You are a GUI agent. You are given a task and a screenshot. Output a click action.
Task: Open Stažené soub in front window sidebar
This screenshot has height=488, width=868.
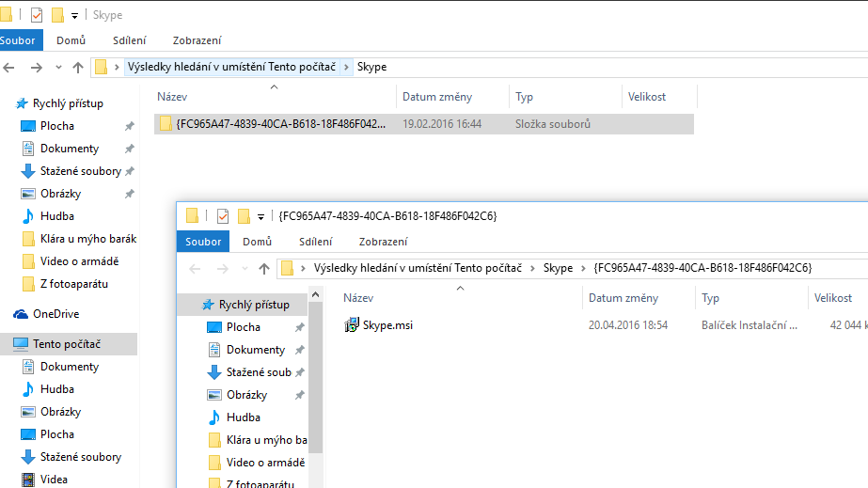click(259, 372)
